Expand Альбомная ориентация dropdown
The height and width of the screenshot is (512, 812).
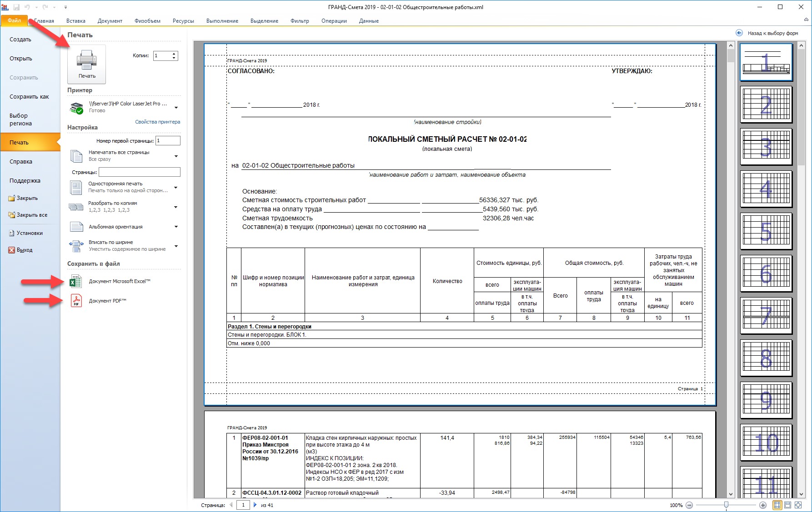point(176,227)
